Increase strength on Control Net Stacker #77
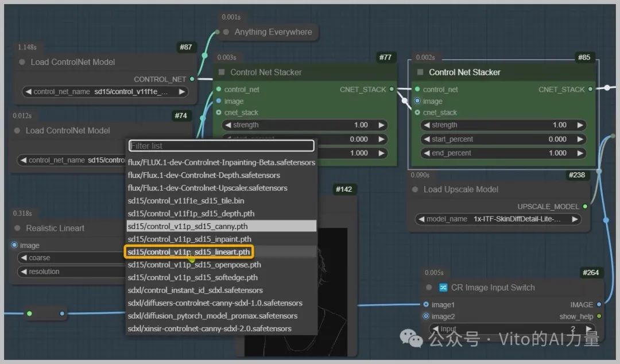This screenshot has width=620, height=364. [382, 125]
